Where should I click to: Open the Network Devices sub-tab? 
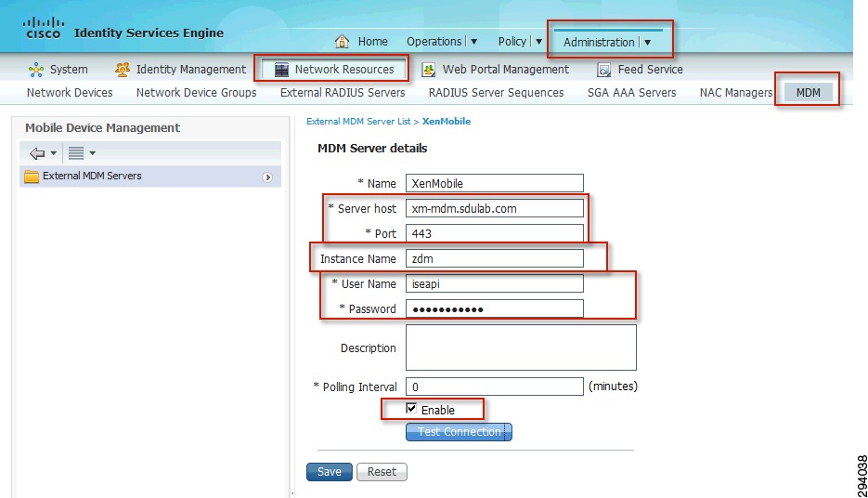70,93
